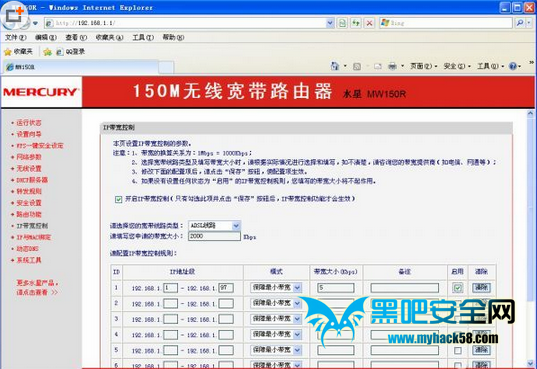Open the 安全(S) command bar dropdown

point(457,66)
